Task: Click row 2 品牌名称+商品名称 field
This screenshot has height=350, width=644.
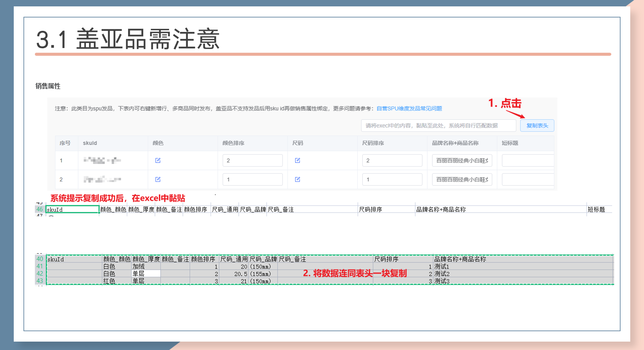Action: pos(462,179)
